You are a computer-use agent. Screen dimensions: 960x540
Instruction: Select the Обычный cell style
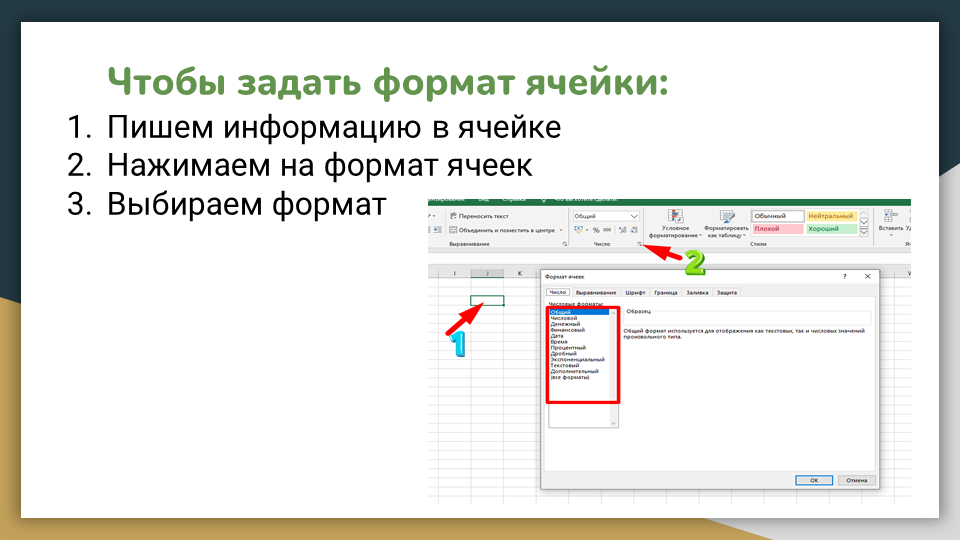coord(778,216)
